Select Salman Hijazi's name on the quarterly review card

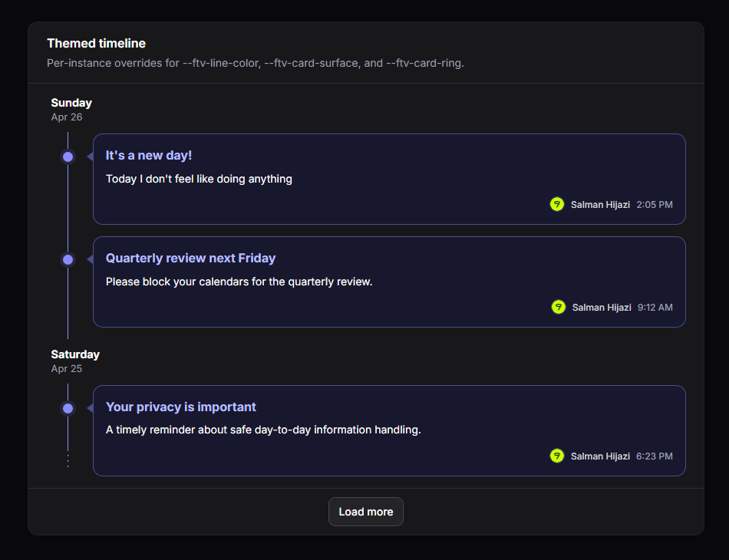point(602,307)
